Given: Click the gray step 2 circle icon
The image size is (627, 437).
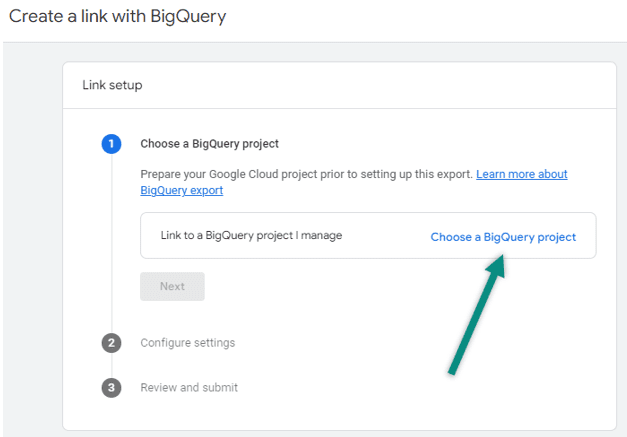Looking at the screenshot, I should (111, 343).
